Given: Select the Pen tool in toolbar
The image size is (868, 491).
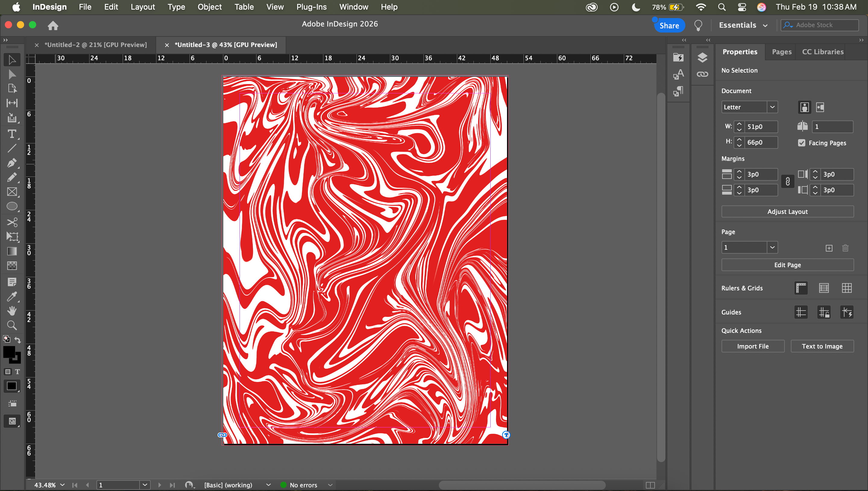Looking at the screenshot, I should click(x=12, y=163).
